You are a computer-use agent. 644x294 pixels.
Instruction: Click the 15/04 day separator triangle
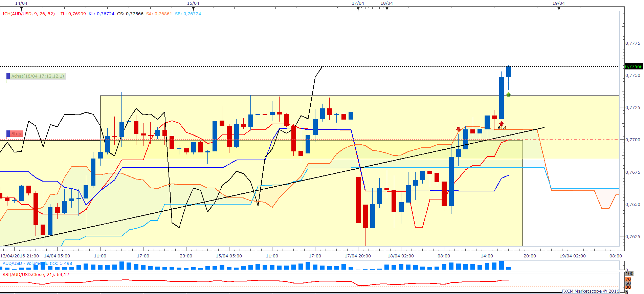[x=193, y=8]
